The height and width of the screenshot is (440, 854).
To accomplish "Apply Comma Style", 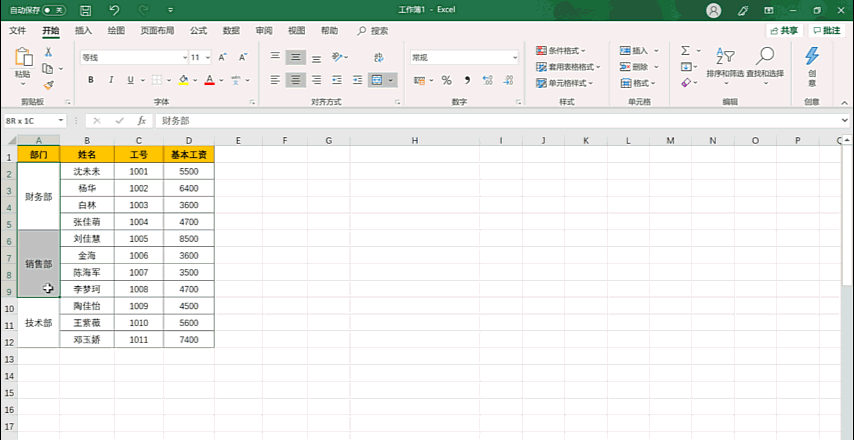I will pyautogui.click(x=467, y=80).
